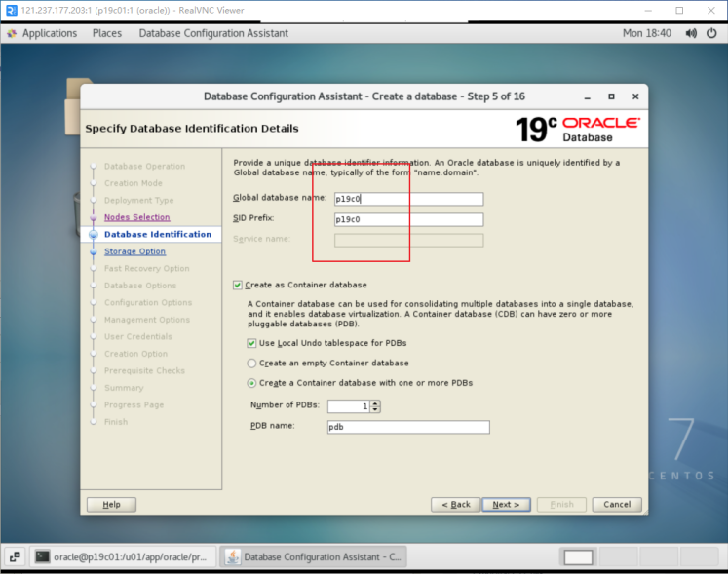728x574 pixels.
Task: Decrease the Number of PDBs spinner
Action: point(375,409)
